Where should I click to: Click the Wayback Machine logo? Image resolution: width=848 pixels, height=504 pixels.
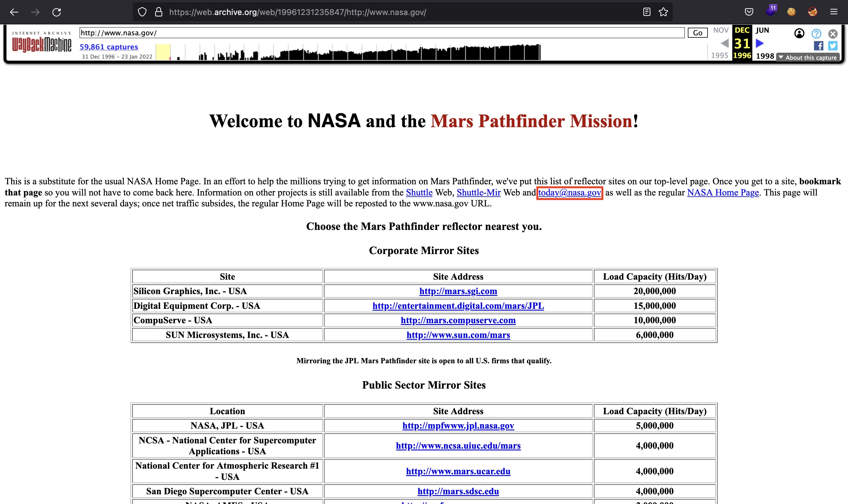coord(42,43)
